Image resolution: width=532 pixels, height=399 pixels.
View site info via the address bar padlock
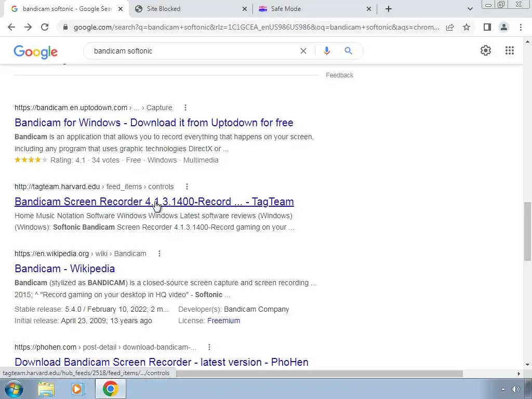coord(65,27)
